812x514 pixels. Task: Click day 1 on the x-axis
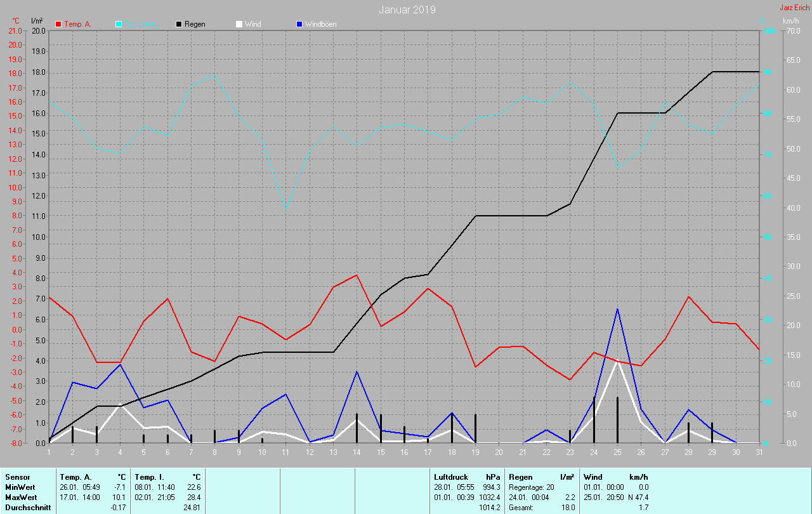(49, 452)
